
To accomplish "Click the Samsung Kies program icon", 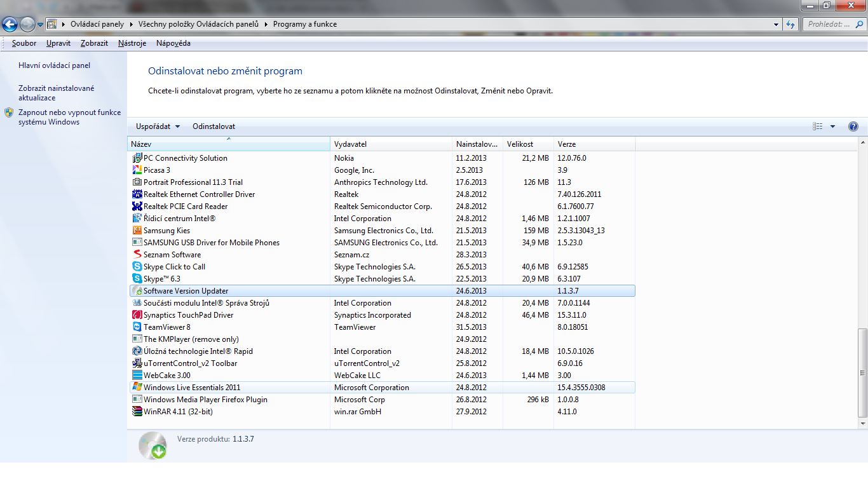I will (x=137, y=231).
